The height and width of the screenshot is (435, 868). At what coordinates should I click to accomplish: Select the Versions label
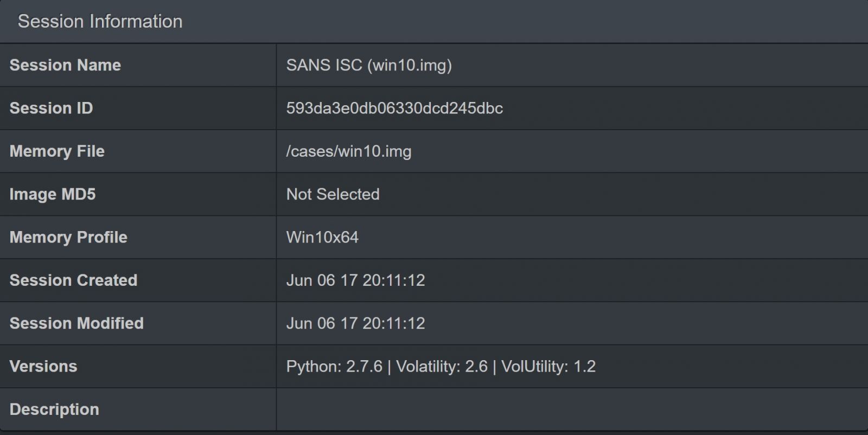tap(43, 366)
